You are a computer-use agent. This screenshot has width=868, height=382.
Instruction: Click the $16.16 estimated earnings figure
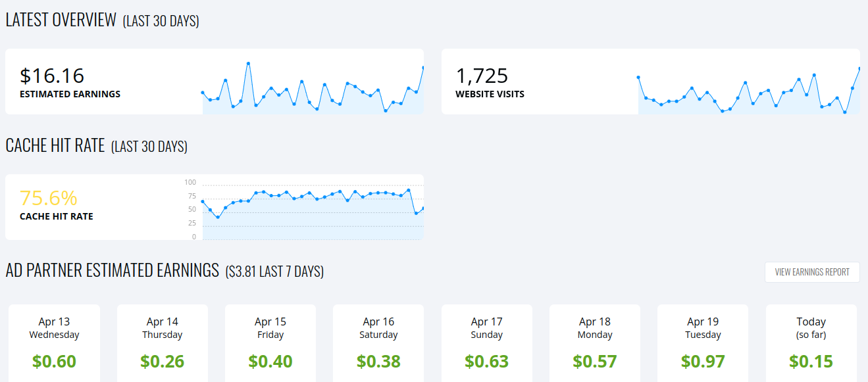click(x=52, y=76)
